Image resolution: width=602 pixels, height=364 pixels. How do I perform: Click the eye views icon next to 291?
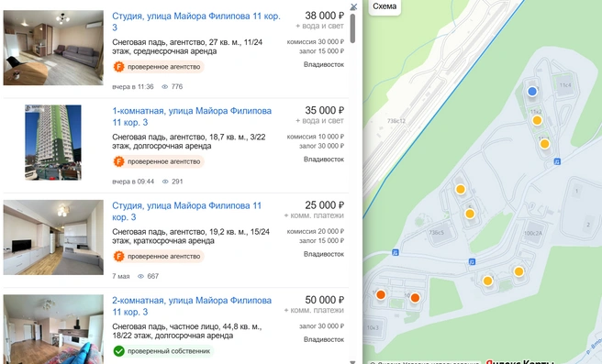coord(165,182)
